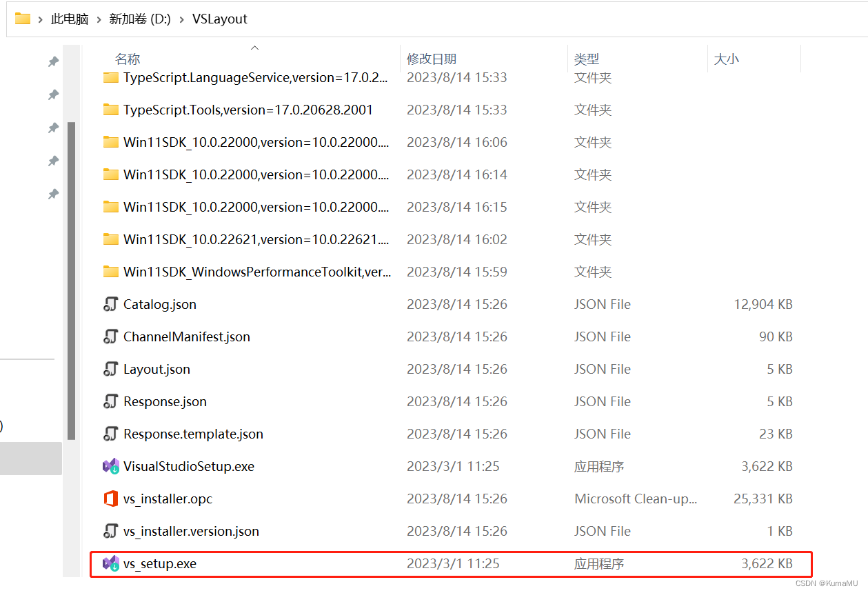Navigate to 新加卷 (D:) in breadcrumb
This screenshot has height=593, width=868.
[140, 19]
